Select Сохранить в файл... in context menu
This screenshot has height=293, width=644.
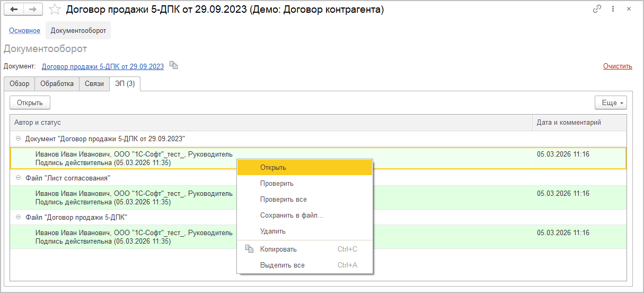click(292, 216)
